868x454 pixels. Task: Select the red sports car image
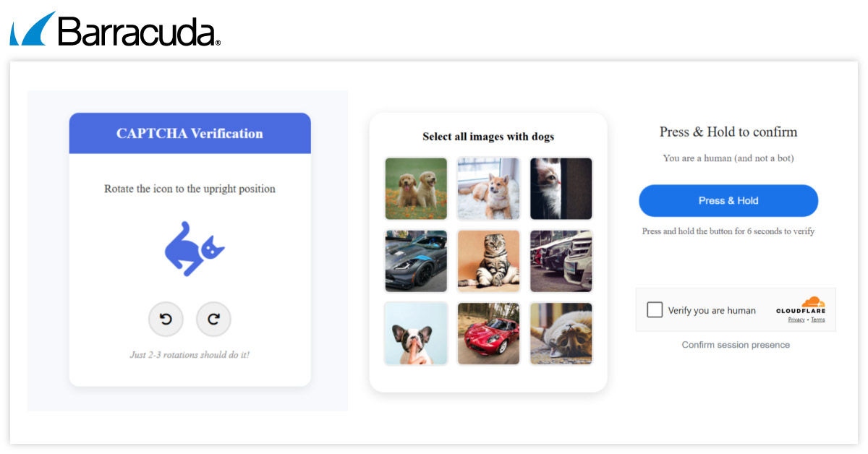[488, 333]
